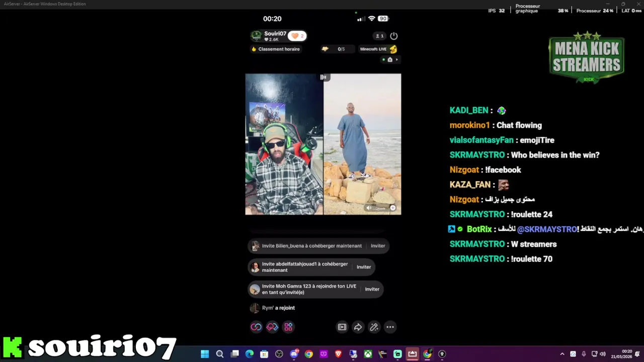
Task: Tap the host's video on the left
Action: (284, 144)
